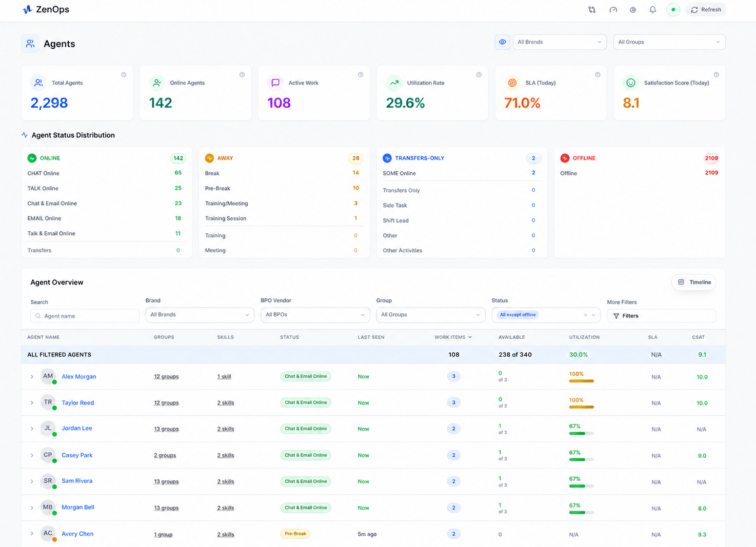Viewport: 756px width, 547px height.
Task: Click the info icon on Satisfaction Score card
Action: 716,75
